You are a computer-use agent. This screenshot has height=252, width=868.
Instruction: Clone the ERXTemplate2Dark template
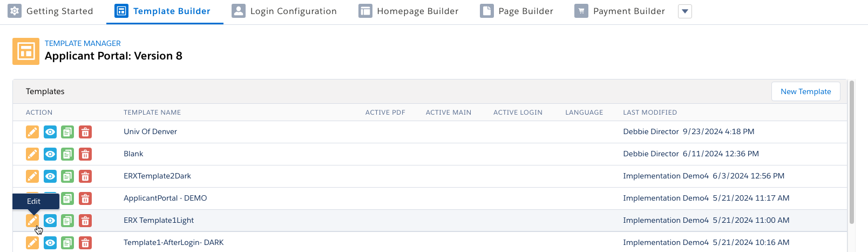[67, 176]
